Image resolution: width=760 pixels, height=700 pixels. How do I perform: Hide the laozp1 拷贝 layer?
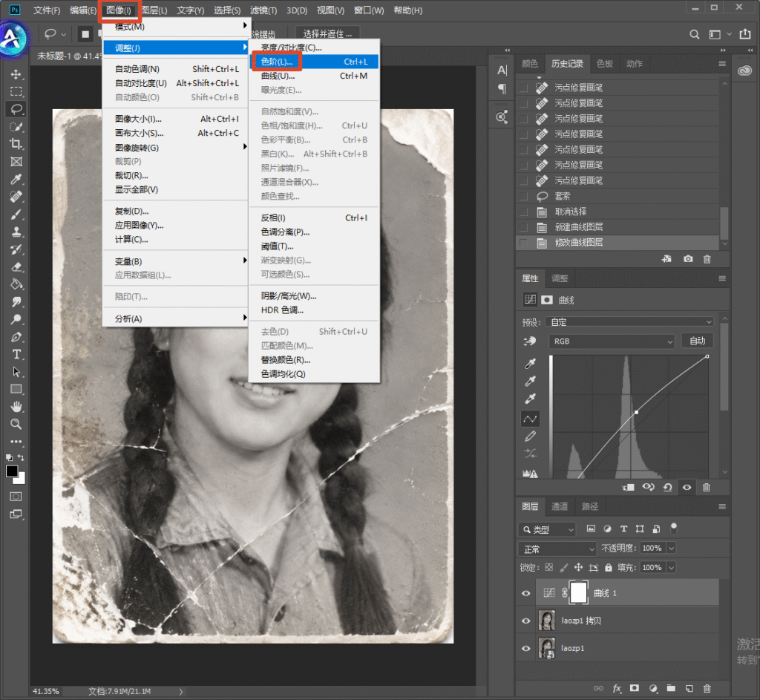526,621
